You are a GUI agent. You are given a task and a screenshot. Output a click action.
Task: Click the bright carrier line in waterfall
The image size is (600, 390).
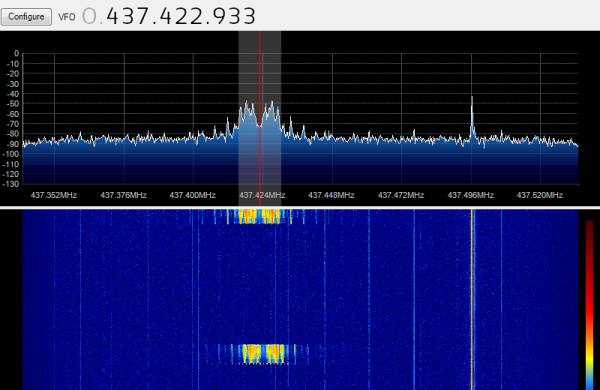pos(472,299)
